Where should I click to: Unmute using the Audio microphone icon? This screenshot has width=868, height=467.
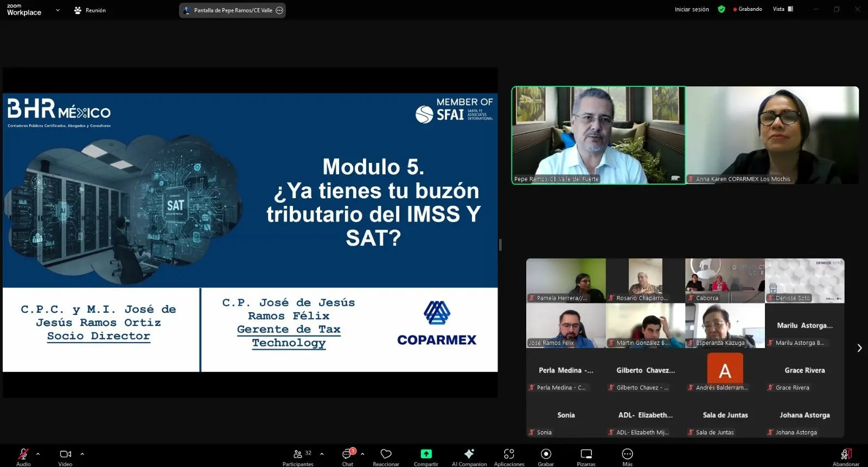point(23,453)
